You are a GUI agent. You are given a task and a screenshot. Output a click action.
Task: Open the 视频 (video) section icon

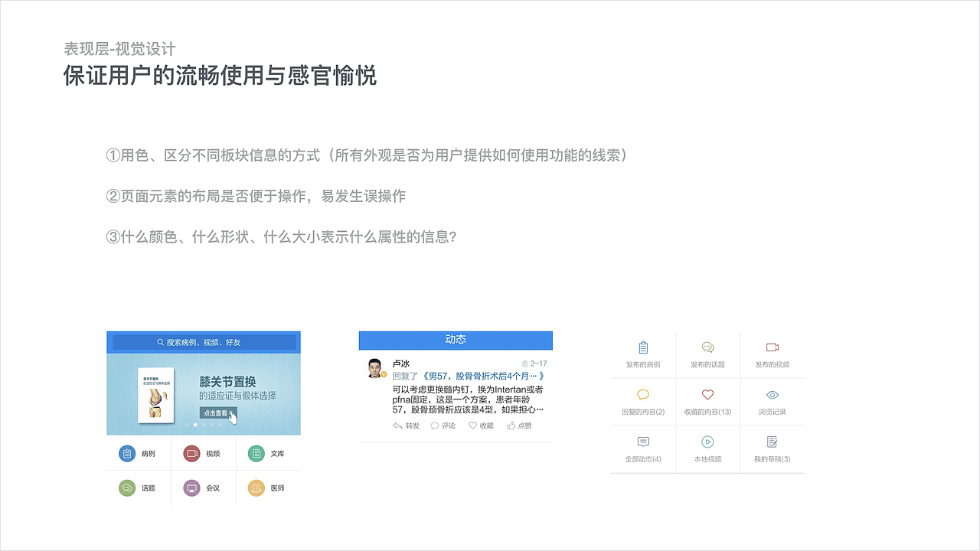click(x=191, y=453)
